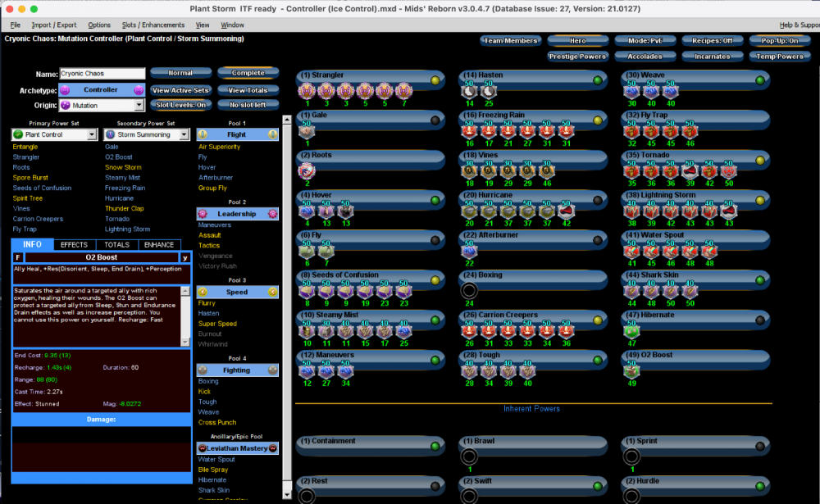This screenshot has width=820, height=504.
Task: Select the first enhancement slot under Strangler
Action: point(307,90)
